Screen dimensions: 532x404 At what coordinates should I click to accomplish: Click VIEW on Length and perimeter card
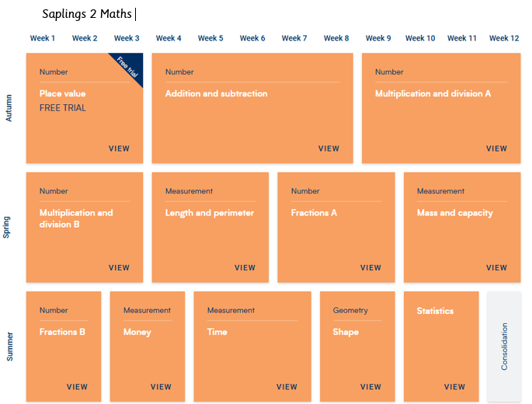(x=245, y=268)
